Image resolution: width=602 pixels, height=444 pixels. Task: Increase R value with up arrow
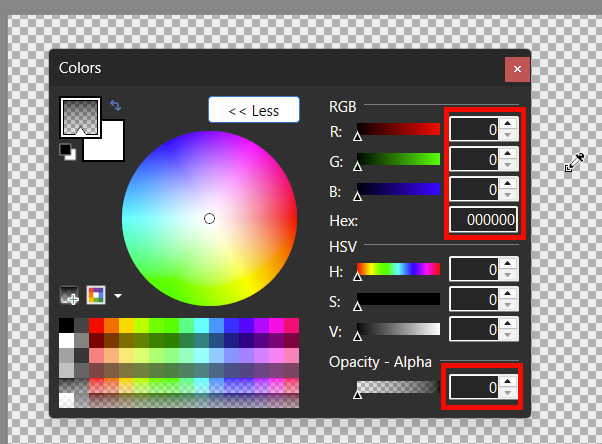(508, 123)
